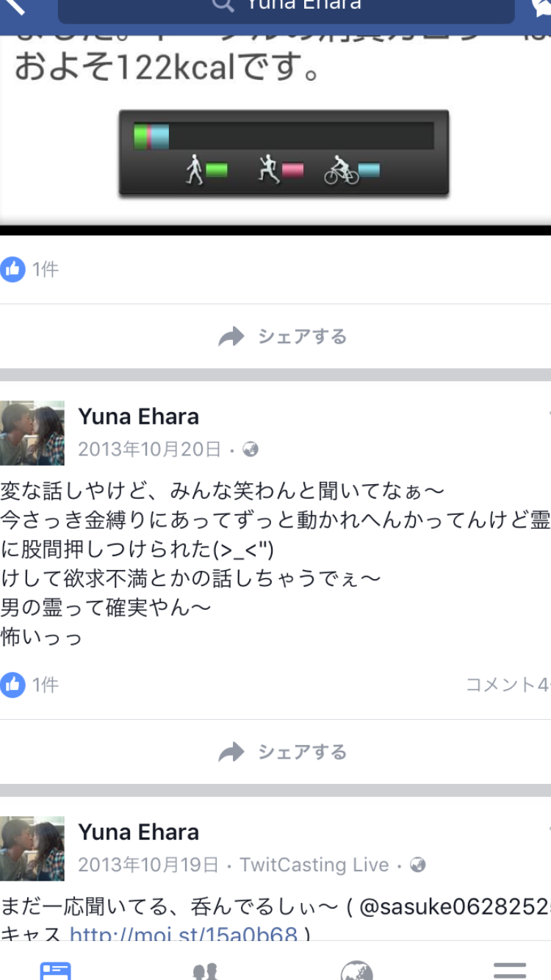The image size is (551, 980).
Task: Click the like icon under the October 20 post
Action: pyautogui.click(x=12, y=685)
